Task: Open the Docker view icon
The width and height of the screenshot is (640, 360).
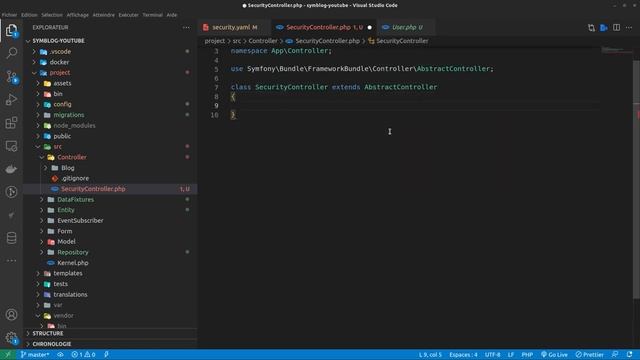Action: tap(11, 169)
